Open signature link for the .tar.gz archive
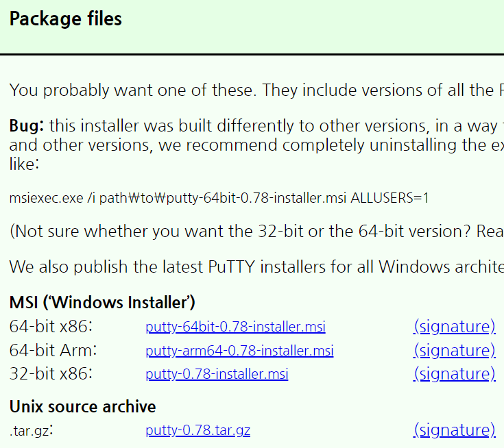 (454, 430)
